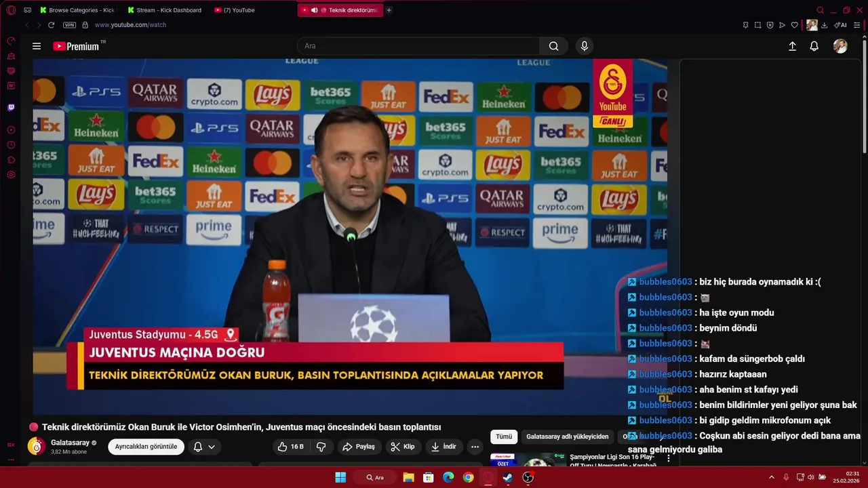The image size is (868, 488).
Task: Open Opera tab islands workspace icon
Action: [28, 10]
